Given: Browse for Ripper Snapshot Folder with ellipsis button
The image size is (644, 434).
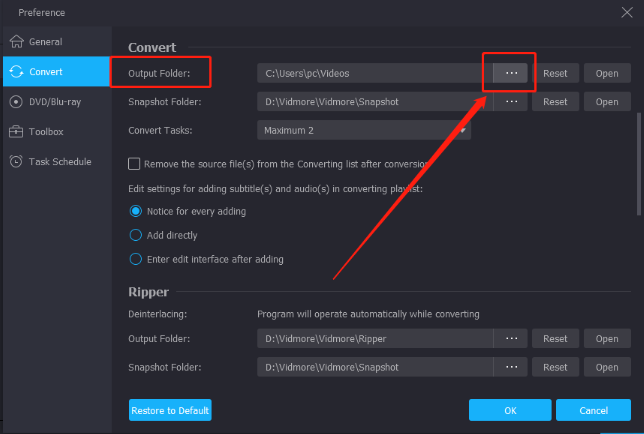Looking at the screenshot, I should pyautogui.click(x=511, y=367).
